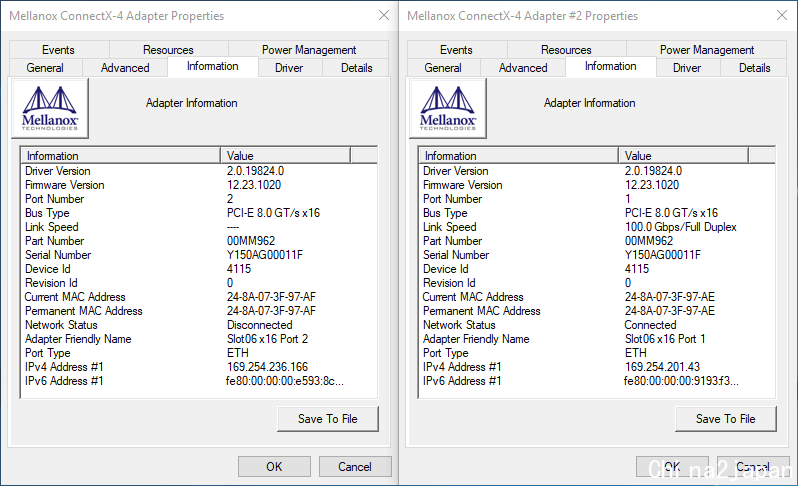Click IPv6 address fe80:00:00:00:9193:f3...

681,381
